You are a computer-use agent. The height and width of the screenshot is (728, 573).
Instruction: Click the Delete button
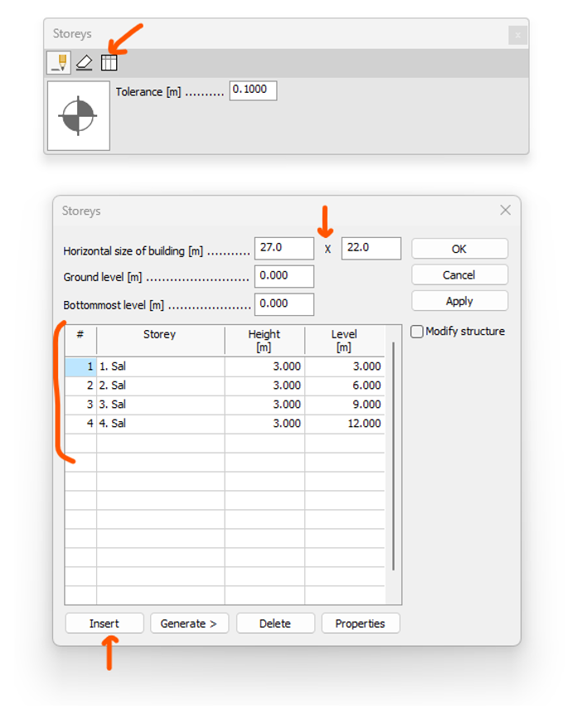tap(275, 624)
